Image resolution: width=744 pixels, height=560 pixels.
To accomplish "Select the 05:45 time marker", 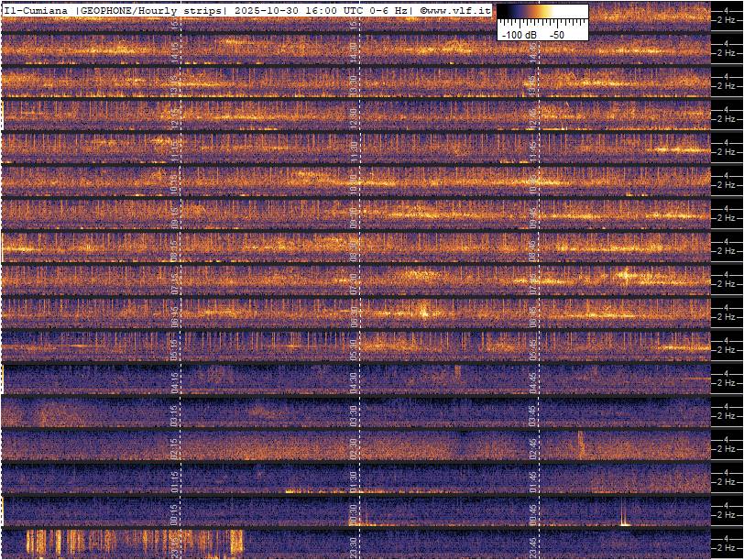I will coord(532,346).
